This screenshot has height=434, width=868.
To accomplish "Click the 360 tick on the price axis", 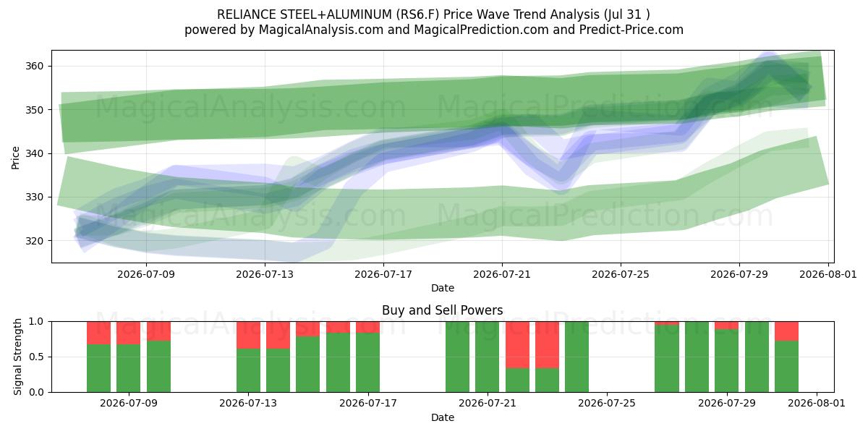I will click(35, 66).
